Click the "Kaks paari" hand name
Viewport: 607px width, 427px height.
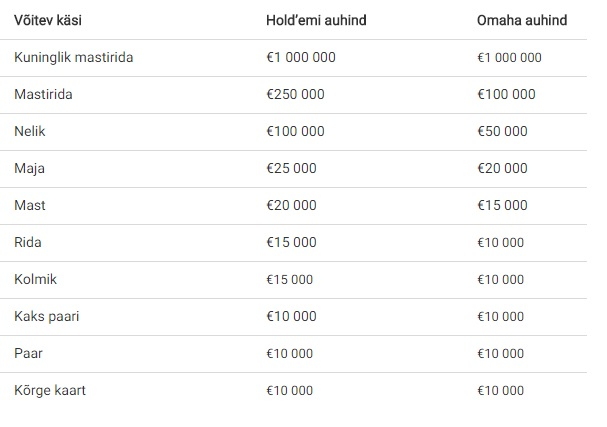coord(47,317)
